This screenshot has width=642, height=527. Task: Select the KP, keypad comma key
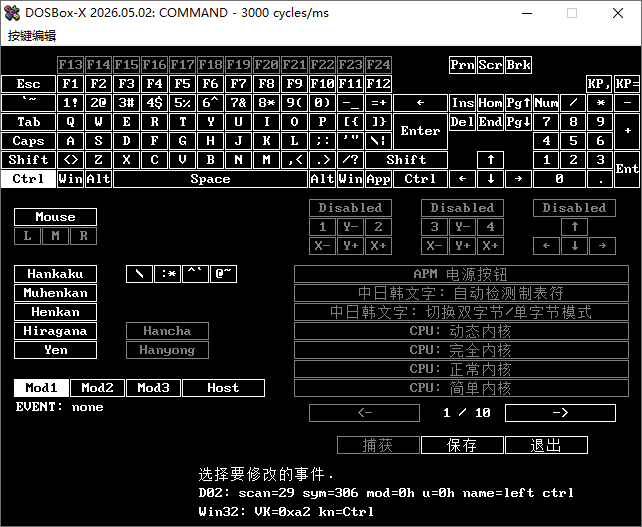[600, 84]
